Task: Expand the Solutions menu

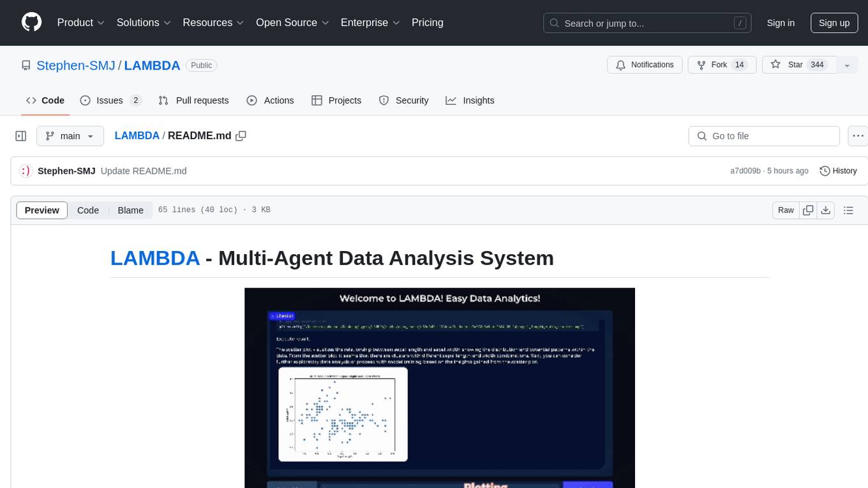Action: pyautogui.click(x=144, y=22)
